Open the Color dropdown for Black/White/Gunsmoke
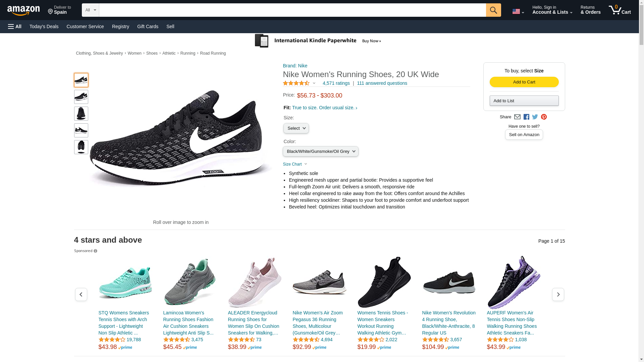The height and width of the screenshot is (362, 644). [320, 152]
